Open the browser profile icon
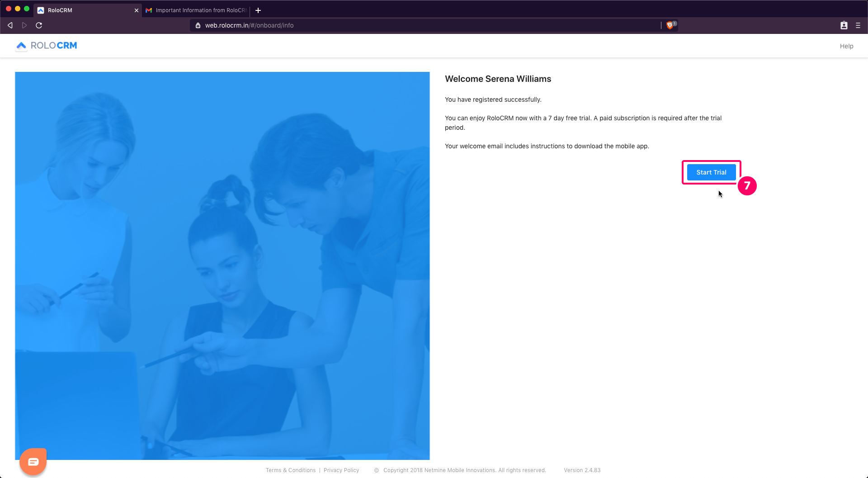The width and height of the screenshot is (868, 478). click(844, 25)
